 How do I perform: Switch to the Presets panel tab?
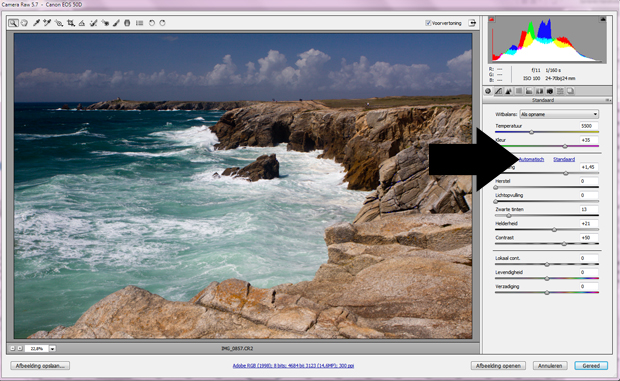(560, 91)
